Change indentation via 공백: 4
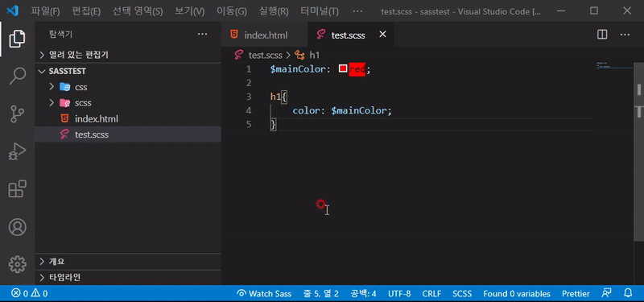The image size is (644, 302). [x=363, y=293]
